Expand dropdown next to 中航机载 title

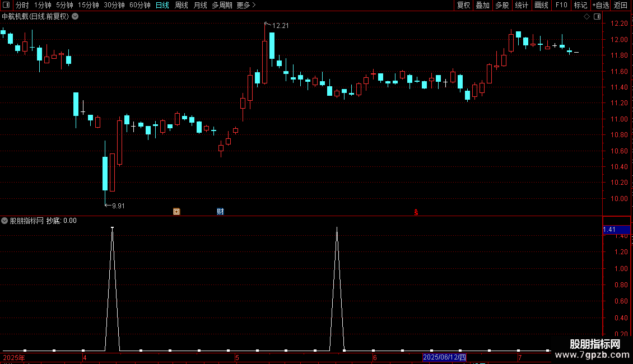(75, 17)
